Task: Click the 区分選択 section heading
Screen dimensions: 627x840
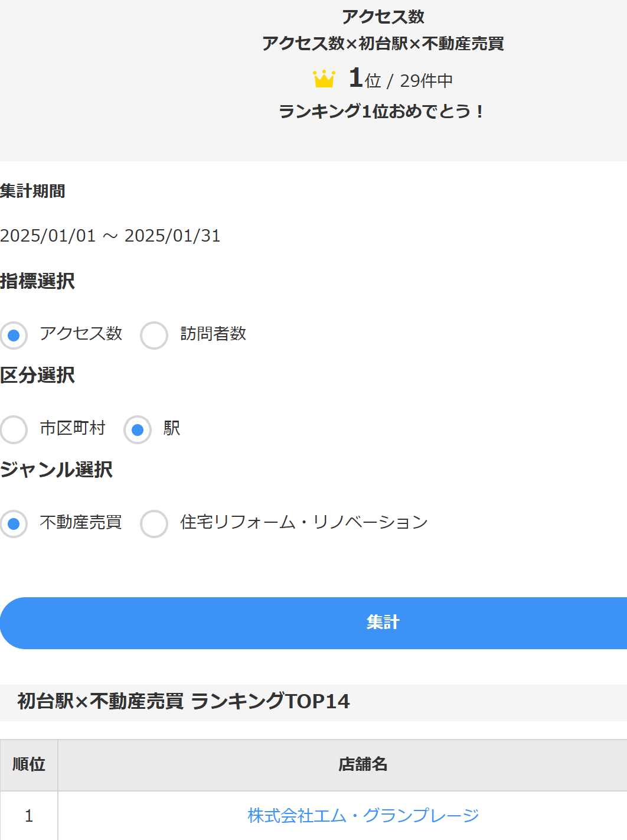Action: tap(37, 375)
